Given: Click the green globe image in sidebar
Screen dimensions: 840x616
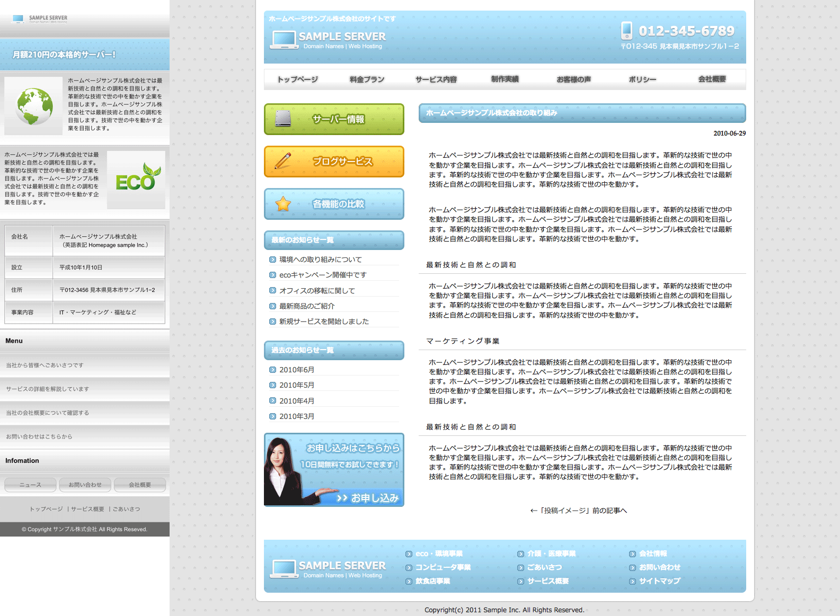Looking at the screenshot, I should [34, 106].
